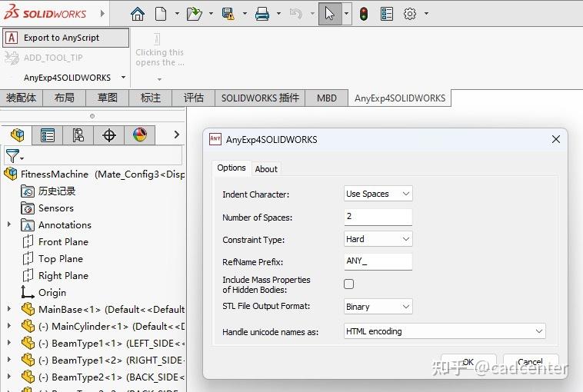This screenshot has height=392, width=583.
Task: Expand the MainBase<1> component
Action: click(9, 308)
